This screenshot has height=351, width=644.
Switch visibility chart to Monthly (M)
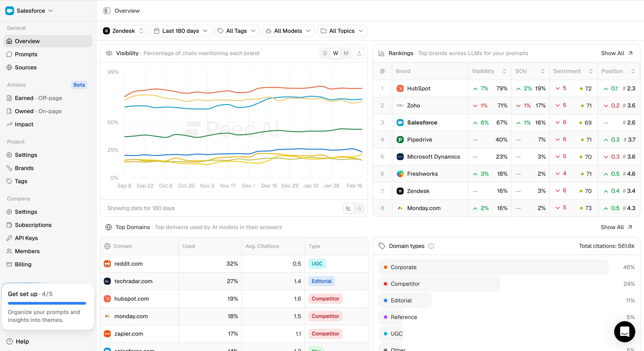(346, 53)
